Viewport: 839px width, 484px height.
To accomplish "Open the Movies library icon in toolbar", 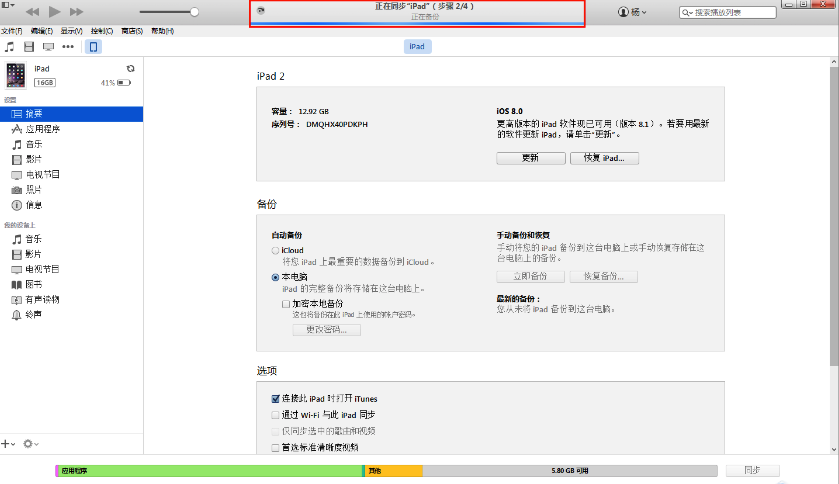I will point(29,47).
